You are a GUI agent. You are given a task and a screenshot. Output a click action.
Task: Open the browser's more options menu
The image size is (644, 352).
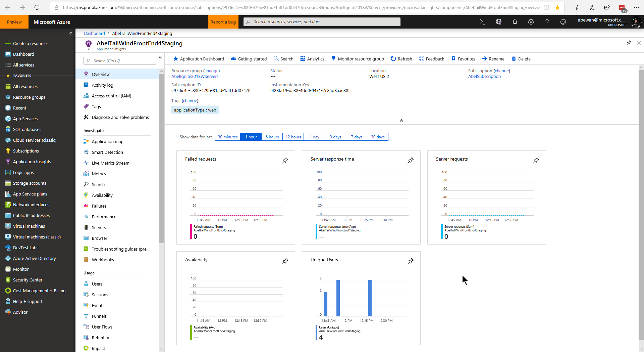(637, 7)
